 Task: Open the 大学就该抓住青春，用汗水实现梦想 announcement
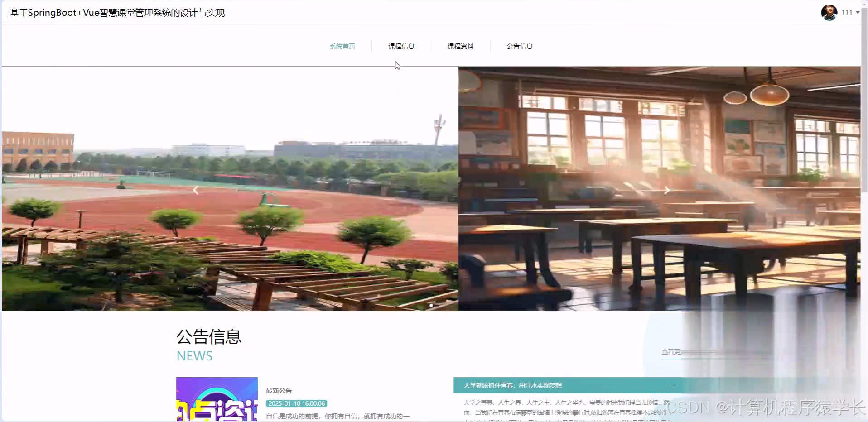pos(513,385)
